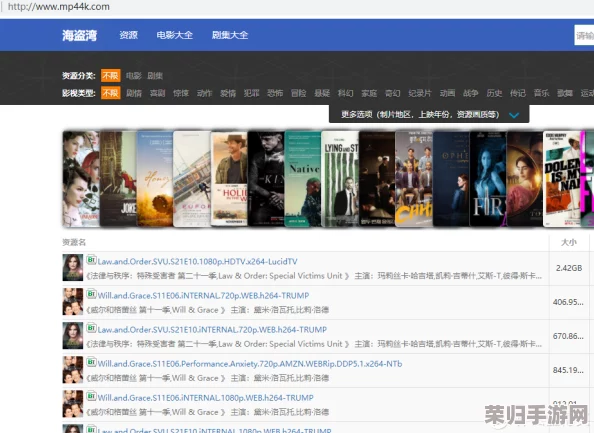Open the Lying and Stealing poster
Screen dimensions: 594x433
[339, 179]
